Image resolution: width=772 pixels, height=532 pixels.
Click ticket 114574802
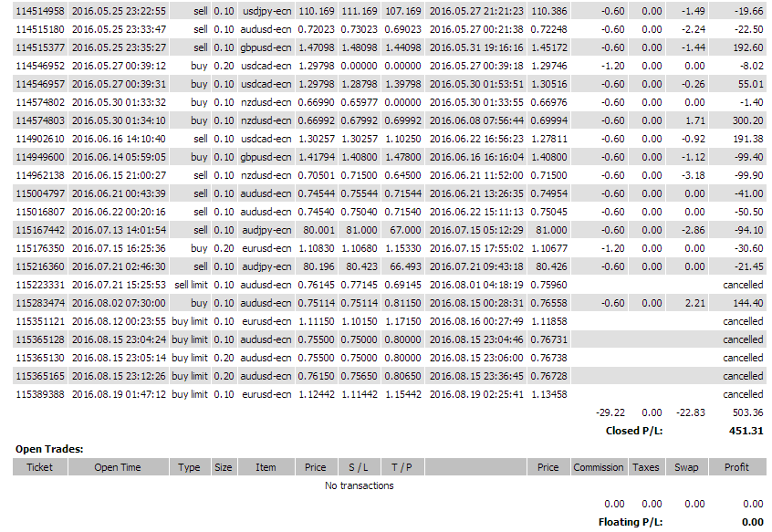[x=40, y=102]
